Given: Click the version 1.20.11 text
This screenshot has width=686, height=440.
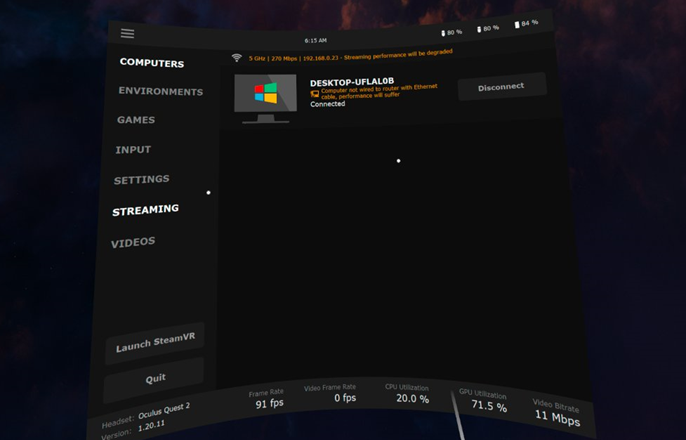Looking at the screenshot, I should point(151,426).
